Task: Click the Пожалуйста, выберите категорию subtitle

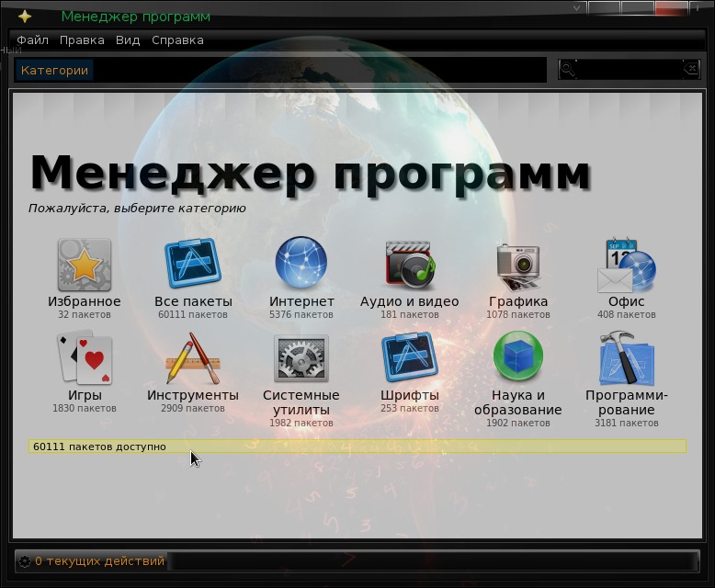Action: (137, 209)
